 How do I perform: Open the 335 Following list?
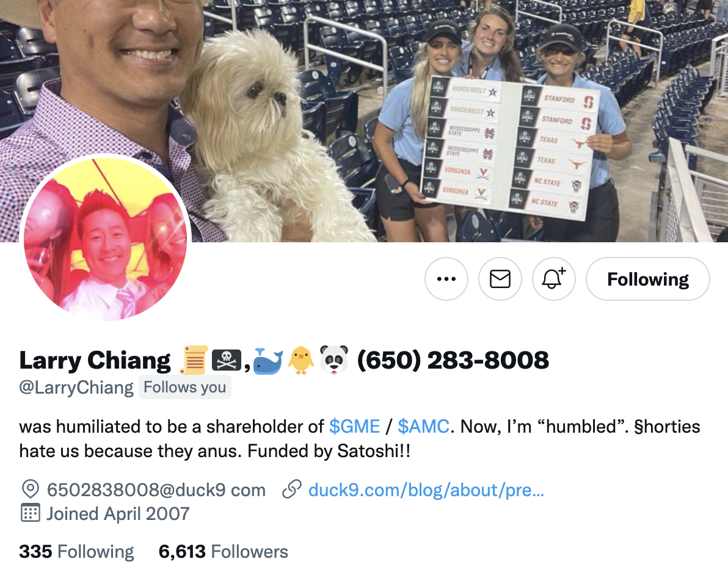point(76,552)
